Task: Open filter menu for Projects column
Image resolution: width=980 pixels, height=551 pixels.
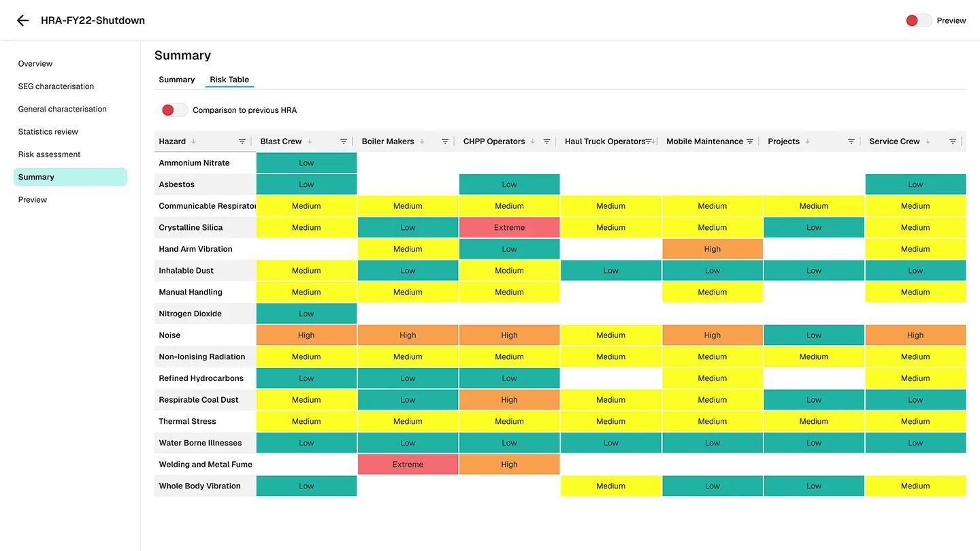Action: [x=851, y=141]
